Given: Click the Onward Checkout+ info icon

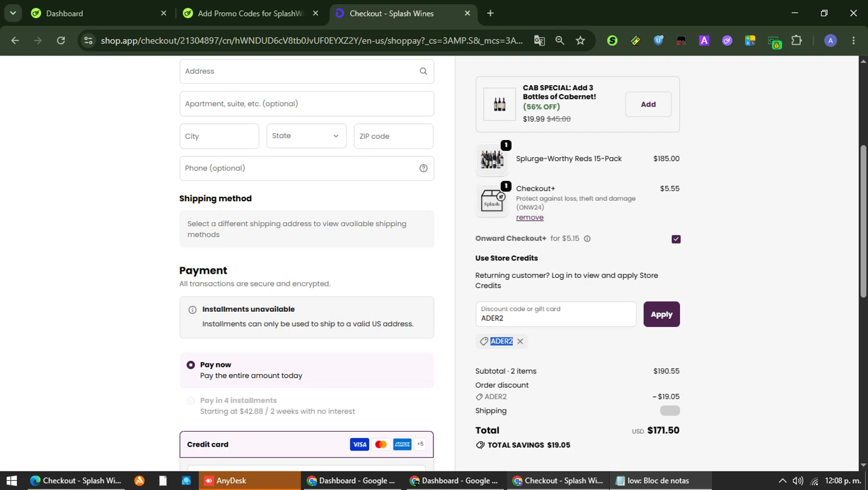Looking at the screenshot, I should [x=587, y=238].
